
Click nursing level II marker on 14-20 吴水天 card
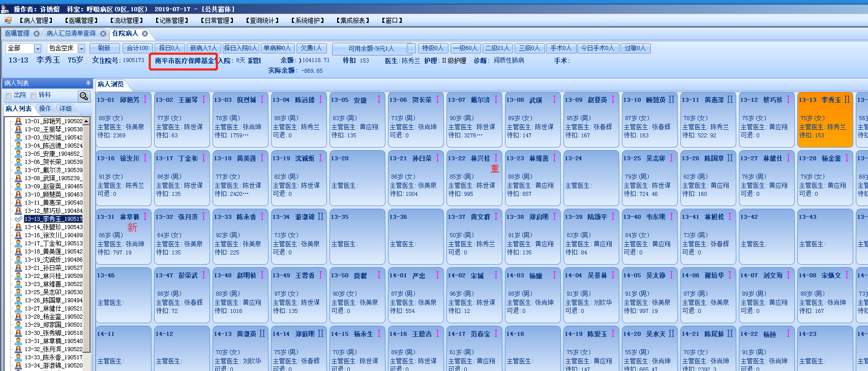pos(671,334)
